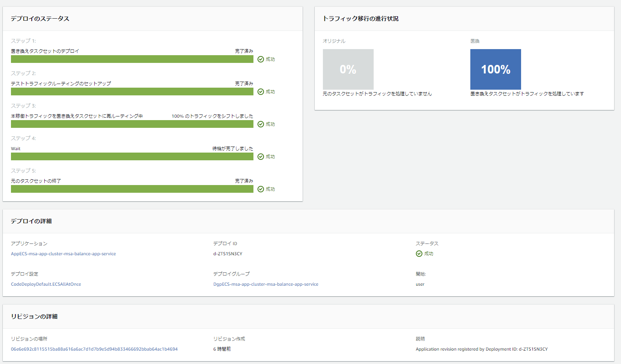Open the revision location hash link

94,349
